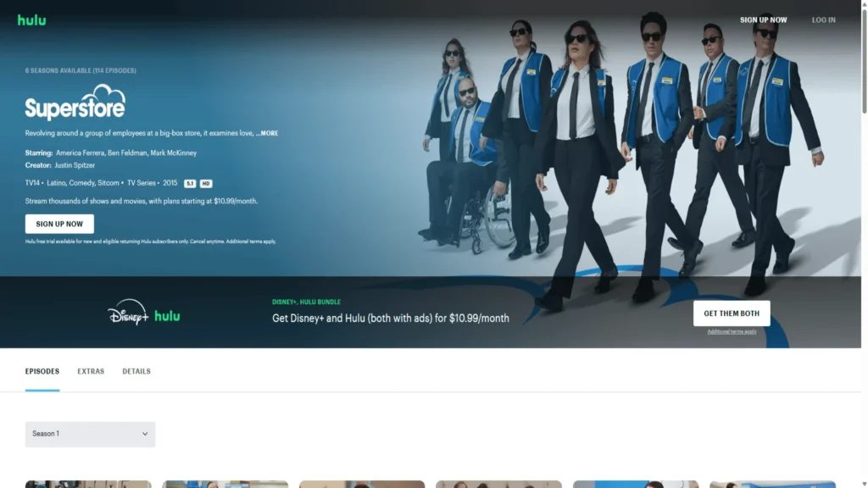
Task: Switch to the EXTRAS tab
Action: click(x=90, y=371)
